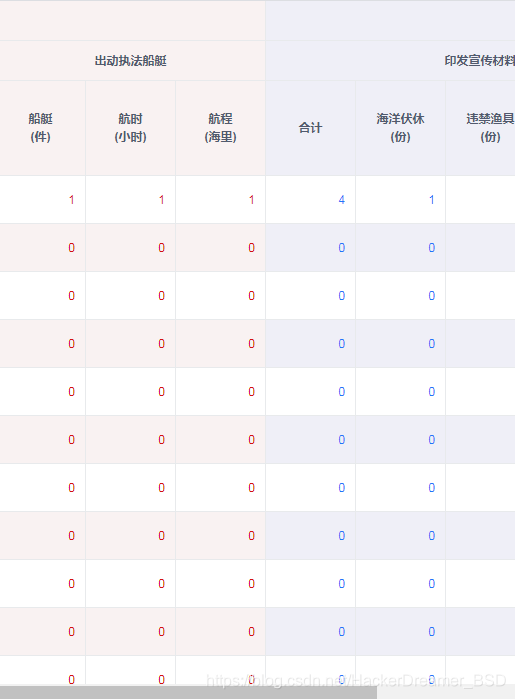The width and height of the screenshot is (515, 699).
Task: Select the red 1 under 船艇(件)
Action: pyautogui.click(x=71, y=200)
